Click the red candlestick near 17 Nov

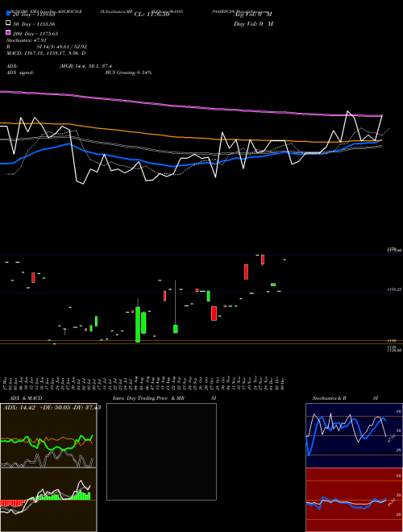point(247,272)
